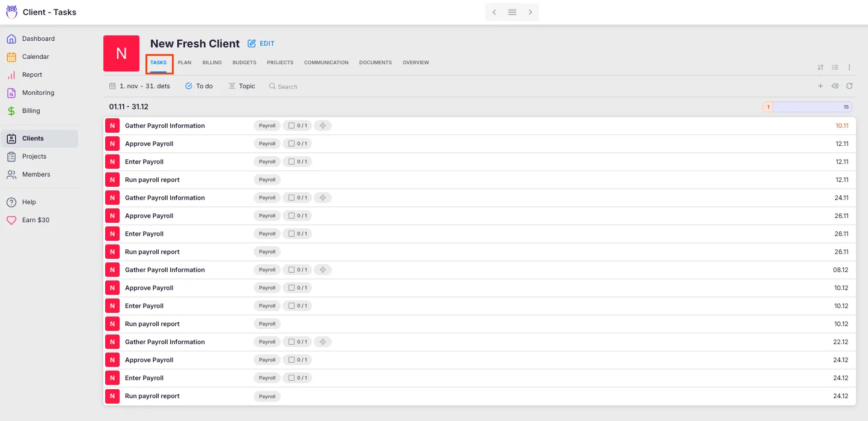Open the date range picker showing 1. nov
Viewport: 868px width, 421px height.
pyautogui.click(x=139, y=86)
